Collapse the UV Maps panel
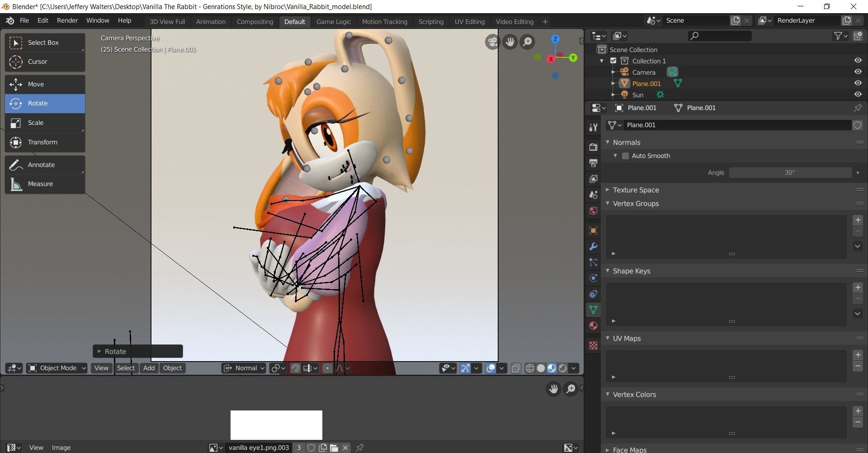The width and height of the screenshot is (868, 453). (x=608, y=338)
